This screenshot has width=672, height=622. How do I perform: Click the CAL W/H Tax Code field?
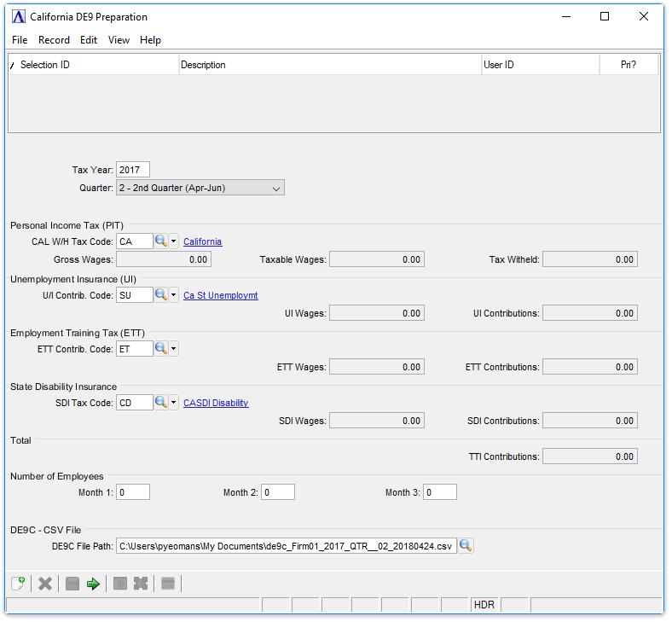pyautogui.click(x=135, y=242)
